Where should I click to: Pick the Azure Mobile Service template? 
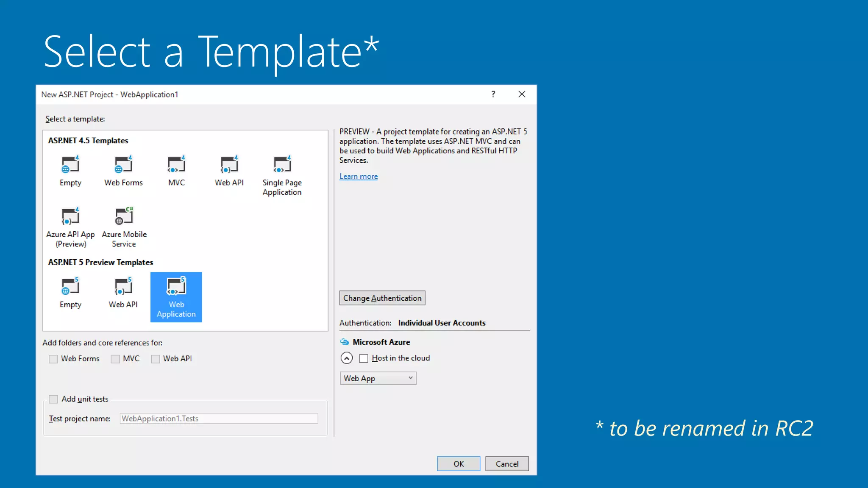[124, 227]
